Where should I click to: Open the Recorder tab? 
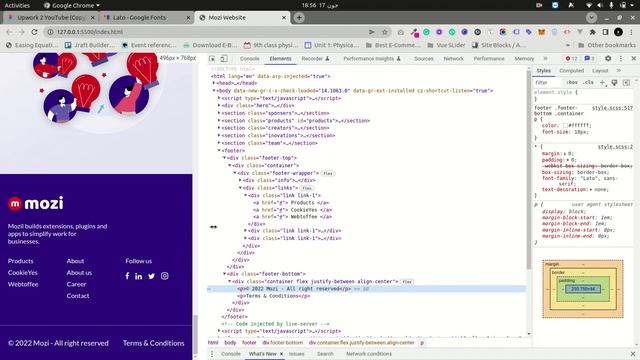(x=315, y=59)
